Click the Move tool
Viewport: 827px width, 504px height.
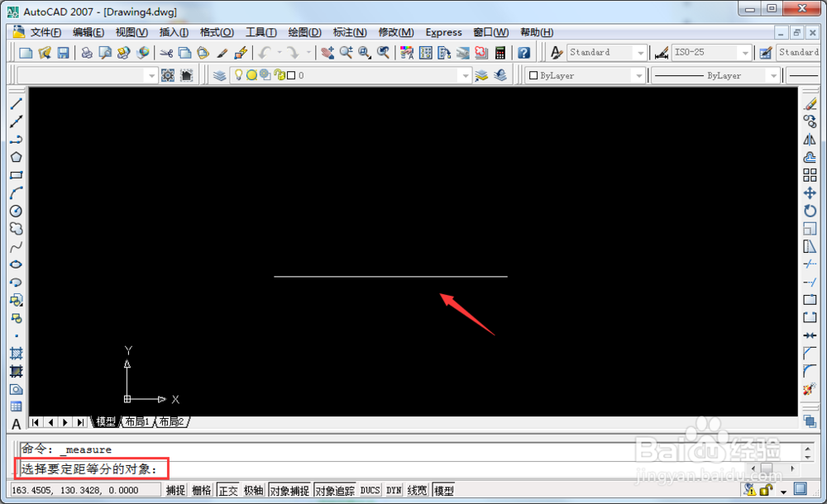pyautogui.click(x=810, y=193)
